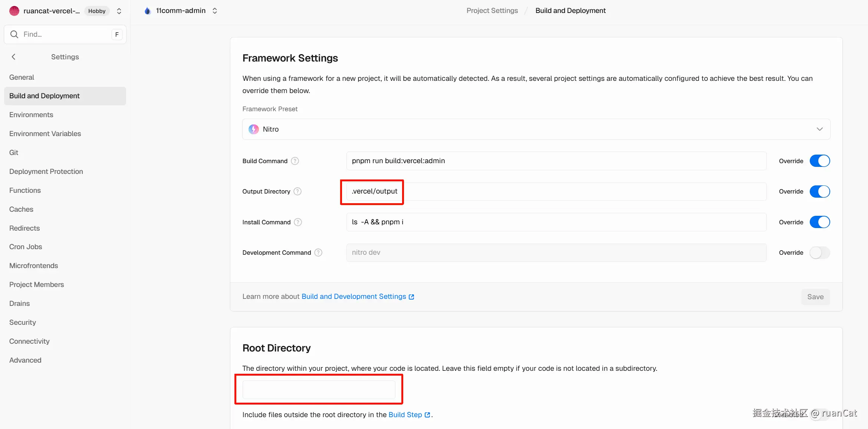Click the search magnifier icon
The image size is (868, 429).
click(14, 34)
